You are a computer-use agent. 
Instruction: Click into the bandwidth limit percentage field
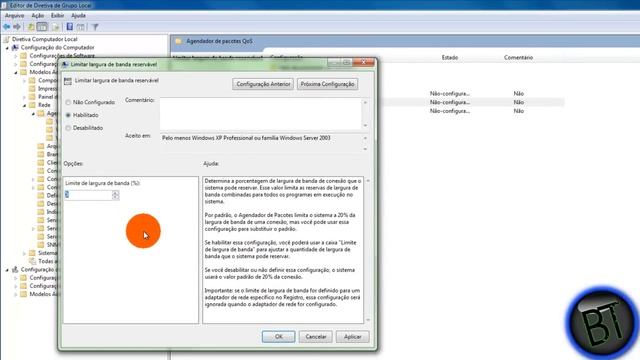coord(88,195)
